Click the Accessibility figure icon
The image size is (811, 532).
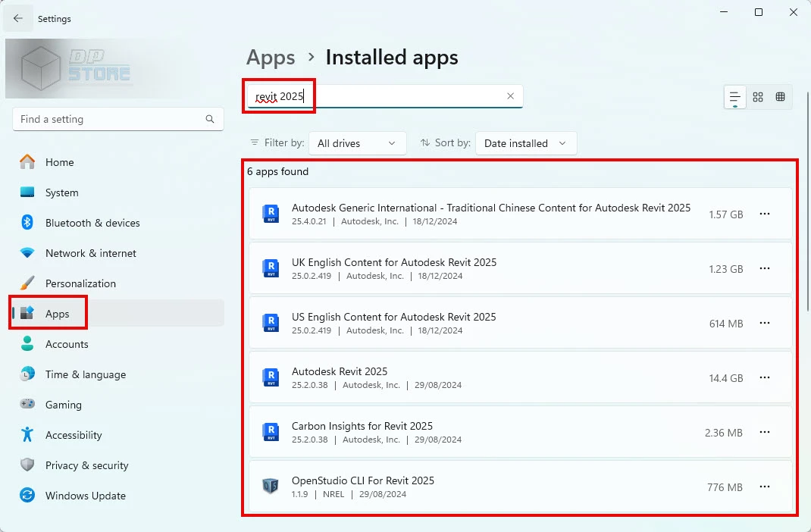(27, 434)
